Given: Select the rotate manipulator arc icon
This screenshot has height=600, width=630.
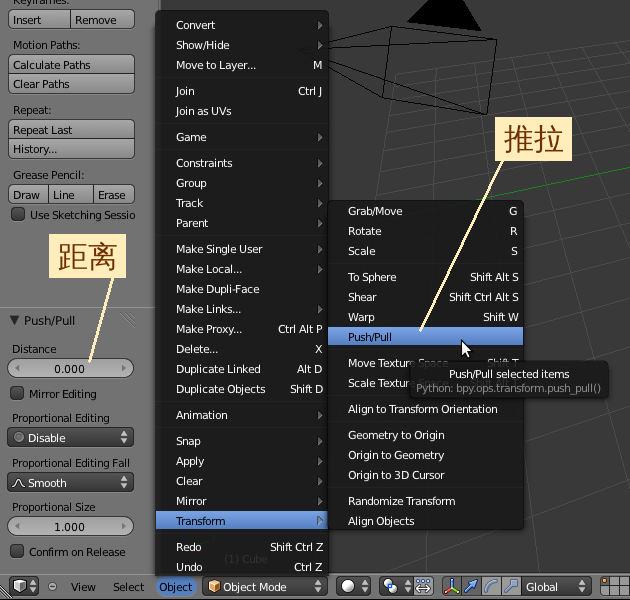Looking at the screenshot, I should click(491, 587).
